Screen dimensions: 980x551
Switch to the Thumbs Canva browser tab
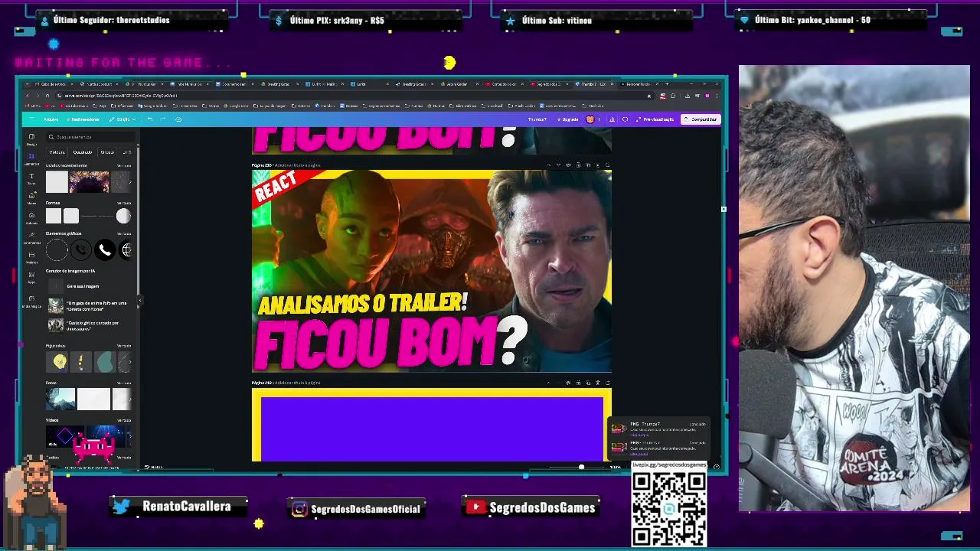[594, 84]
